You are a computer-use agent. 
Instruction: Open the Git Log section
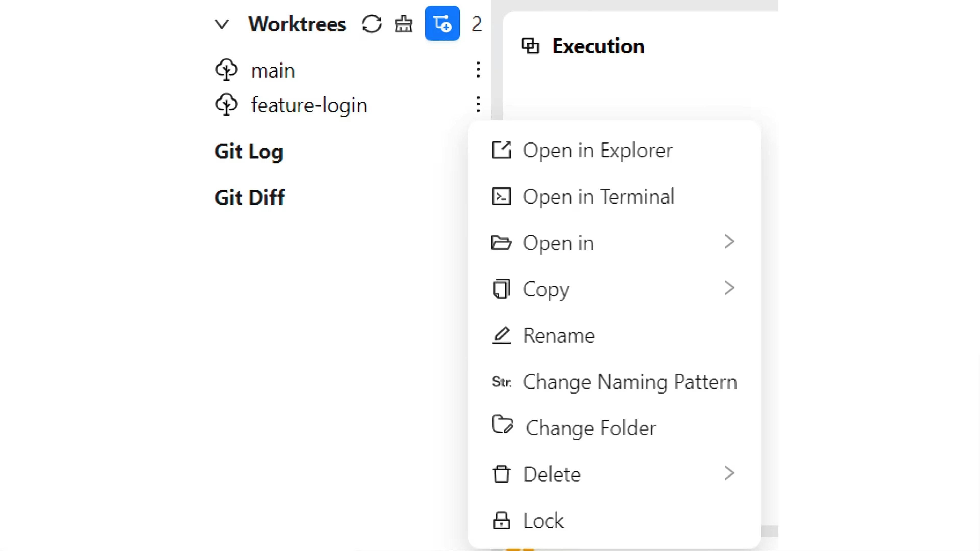coord(249,151)
